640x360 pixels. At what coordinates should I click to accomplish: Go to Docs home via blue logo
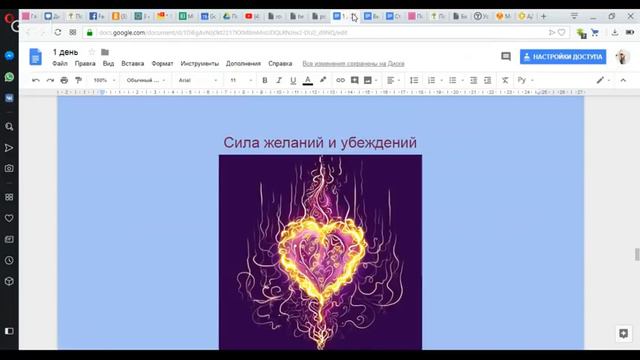pyautogui.click(x=36, y=57)
